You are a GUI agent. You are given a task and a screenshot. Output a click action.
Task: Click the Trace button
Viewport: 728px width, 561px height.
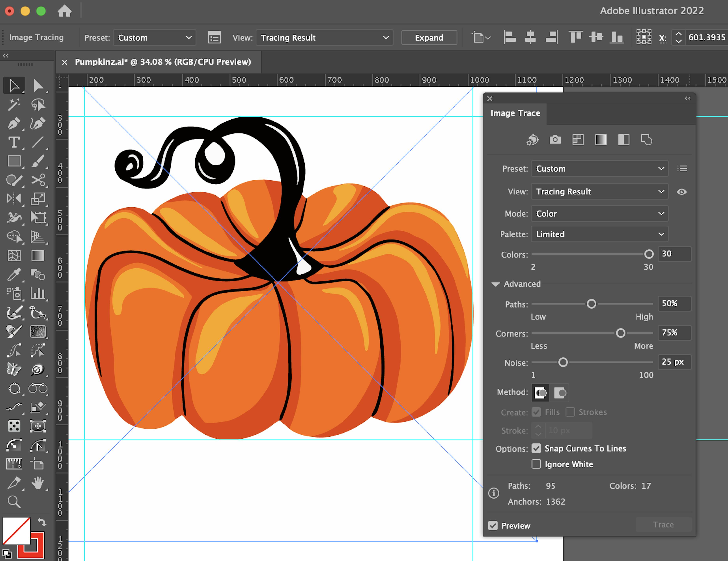click(x=663, y=524)
